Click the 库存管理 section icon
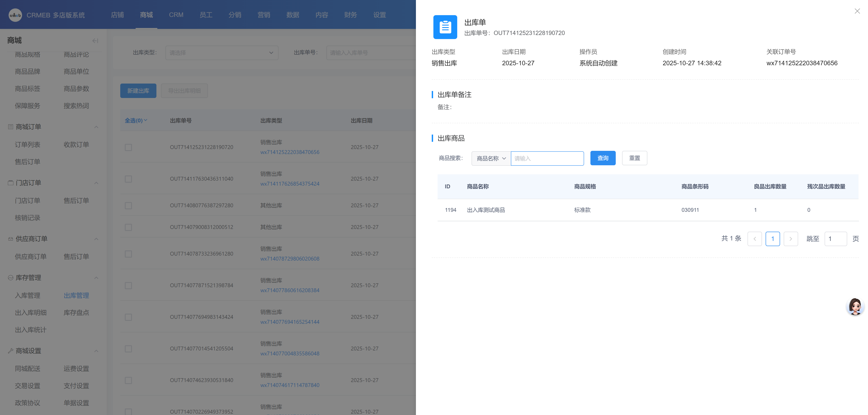Viewport: 868px width, 415px height. pos(10,278)
